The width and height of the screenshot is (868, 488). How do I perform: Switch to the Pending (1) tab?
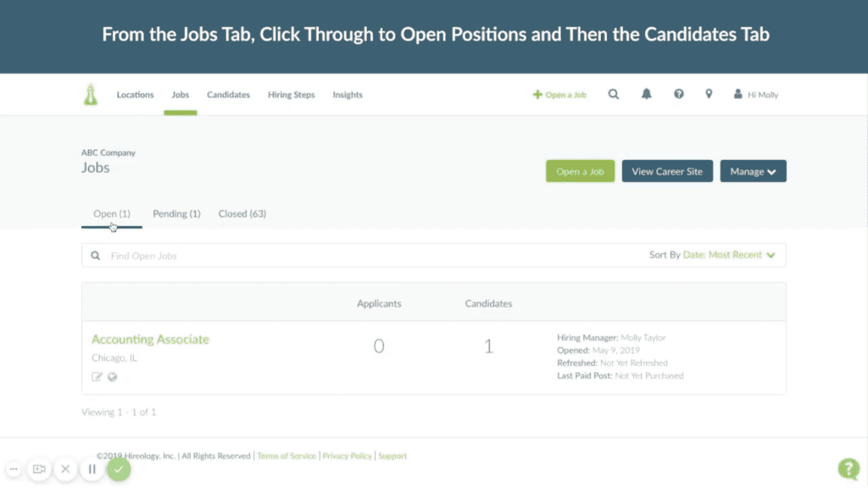[x=176, y=214]
